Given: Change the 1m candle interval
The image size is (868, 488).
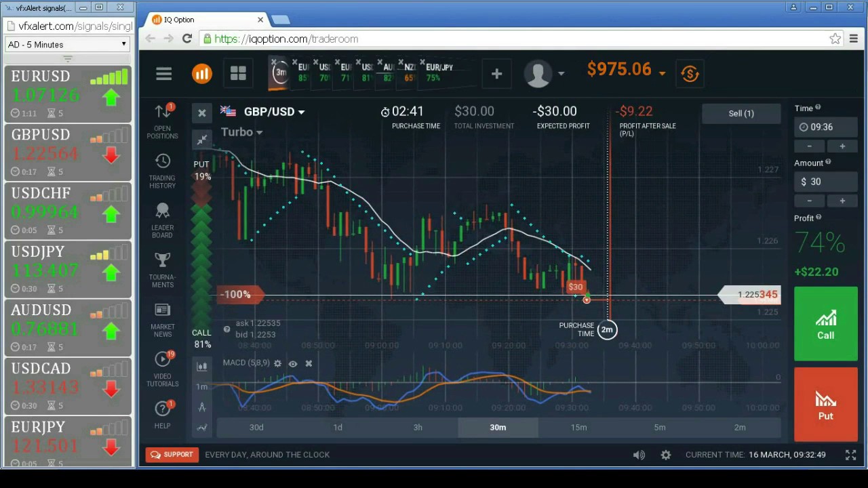Looking at the screenshot, I should [201, 386].
